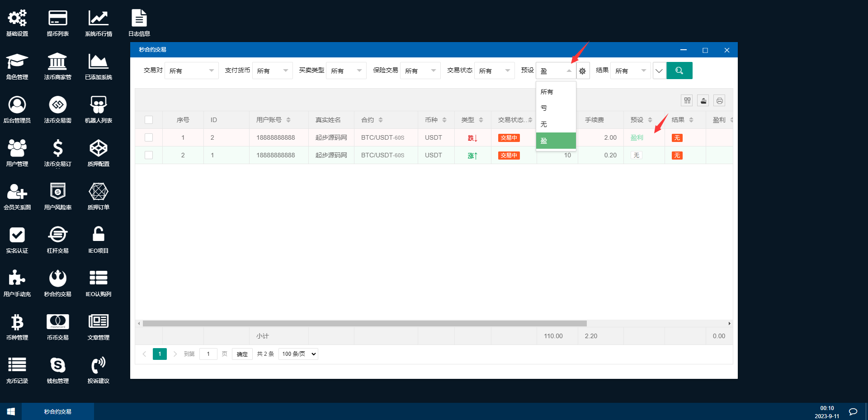Click the column filter icon above table
The image size is (868, 420).
[687, 100]
